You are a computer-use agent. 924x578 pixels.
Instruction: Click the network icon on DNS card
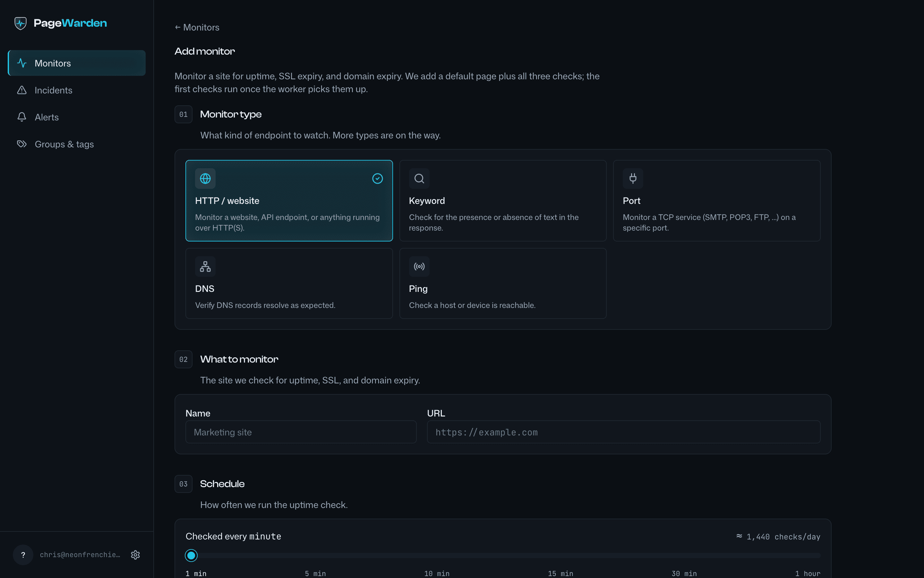(x=205, y=267)
